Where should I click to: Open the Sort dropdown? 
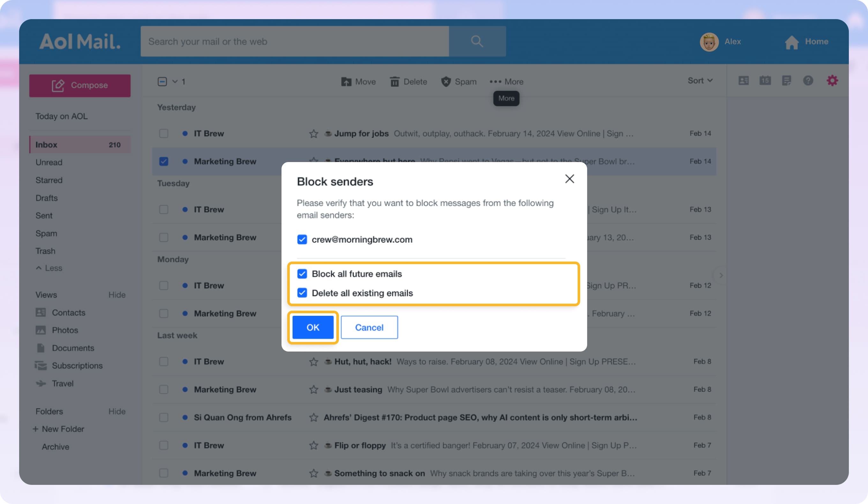click(x=700, y=81)
